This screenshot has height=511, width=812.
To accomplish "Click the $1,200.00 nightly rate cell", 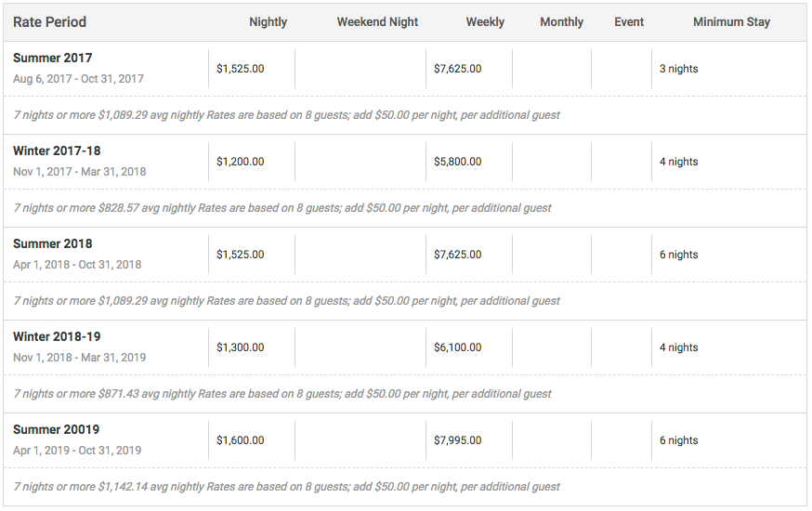I will pos(241,162).
